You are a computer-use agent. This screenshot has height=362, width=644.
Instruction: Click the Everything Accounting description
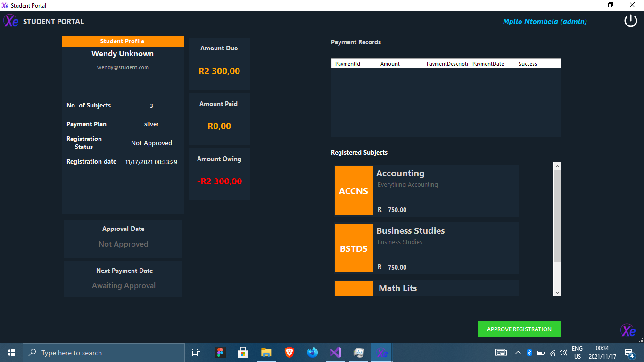(x=408, y=185)
